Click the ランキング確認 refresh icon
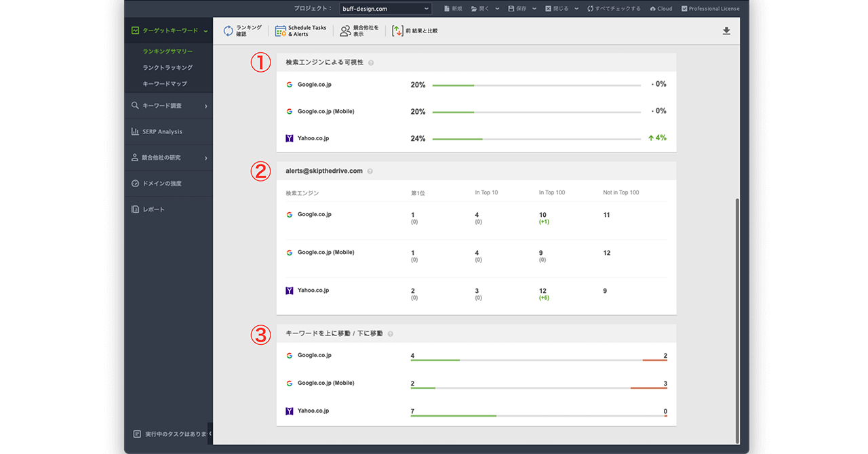Viewport: 868px width, 454px height. pyautogui.click(x=229, y=31)
